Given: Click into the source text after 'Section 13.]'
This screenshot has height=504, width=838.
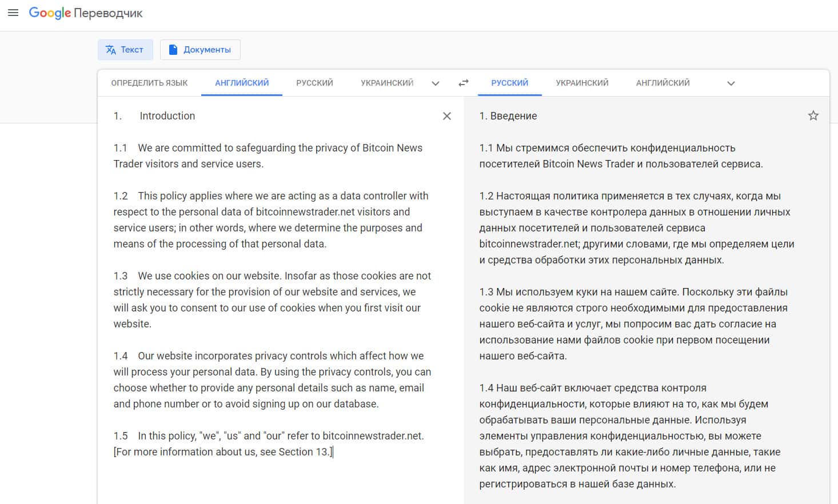Looking at the screenshot, I should 333,452.
